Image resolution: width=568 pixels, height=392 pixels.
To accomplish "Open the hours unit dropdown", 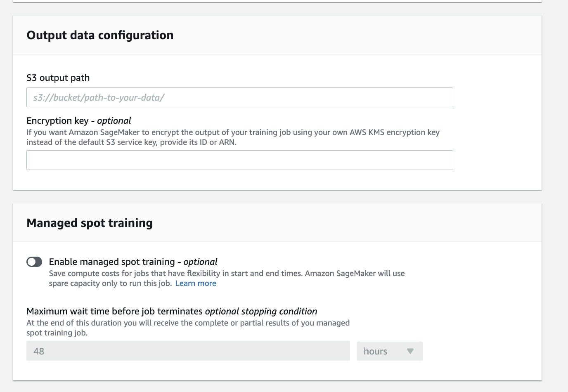I will [x=389, y=351].
